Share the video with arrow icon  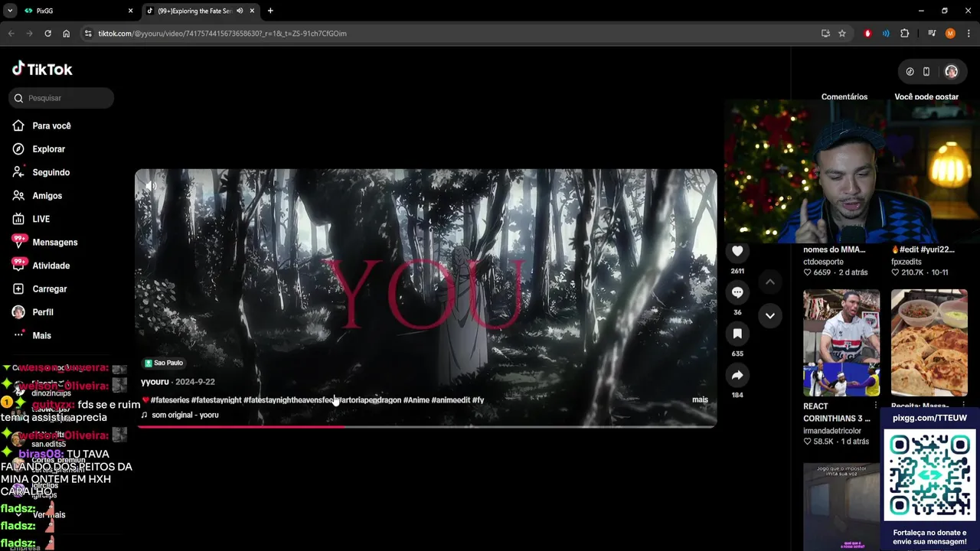[x=737, y=375]
